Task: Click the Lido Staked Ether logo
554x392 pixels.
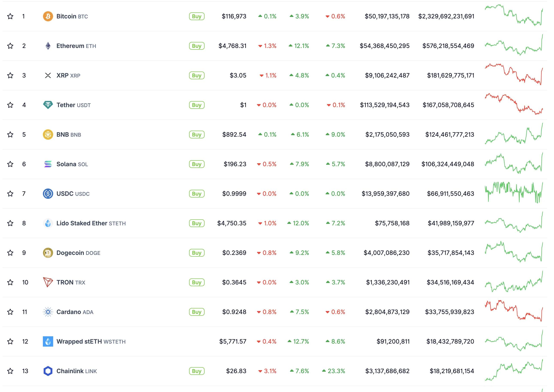Action: click(48, 223)
